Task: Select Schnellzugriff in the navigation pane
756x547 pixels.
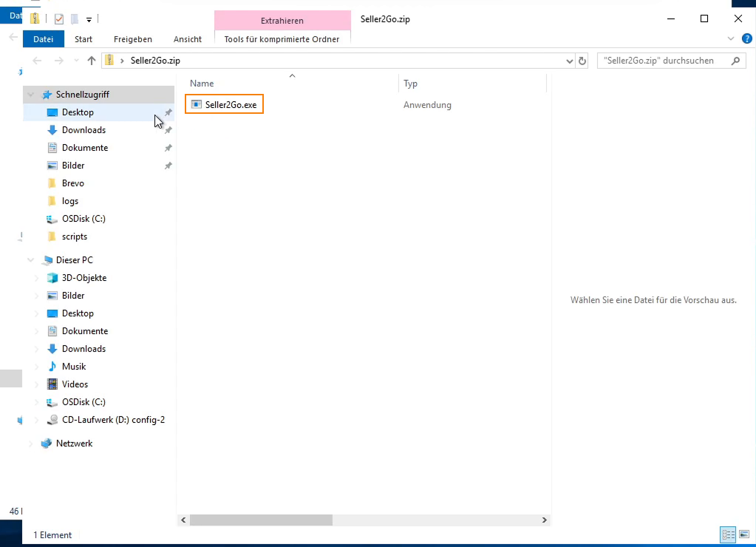Action: coord(83,95)
